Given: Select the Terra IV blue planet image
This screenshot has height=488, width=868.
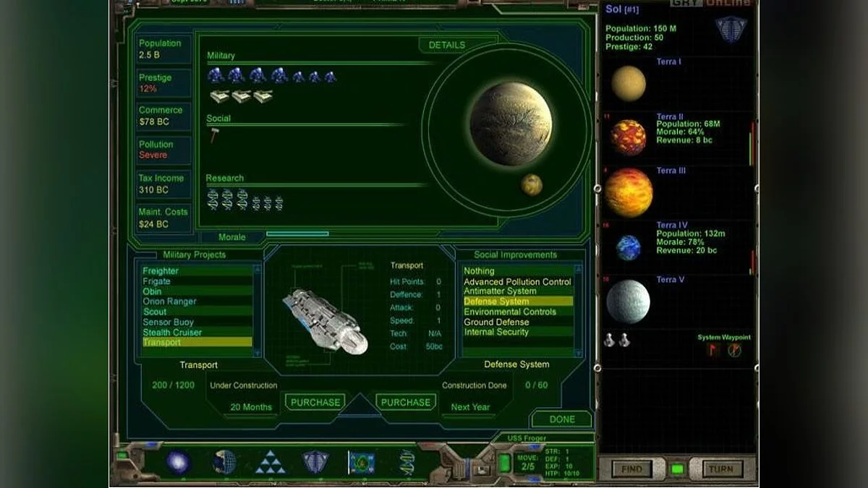Looking at the screenshot, I should [x=628, y=247].
